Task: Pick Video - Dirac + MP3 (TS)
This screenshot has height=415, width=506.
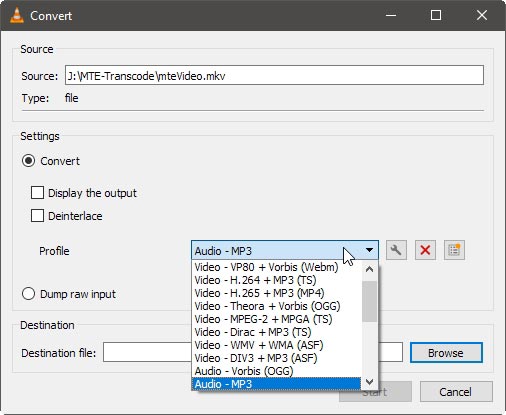Action: [277, 332]
